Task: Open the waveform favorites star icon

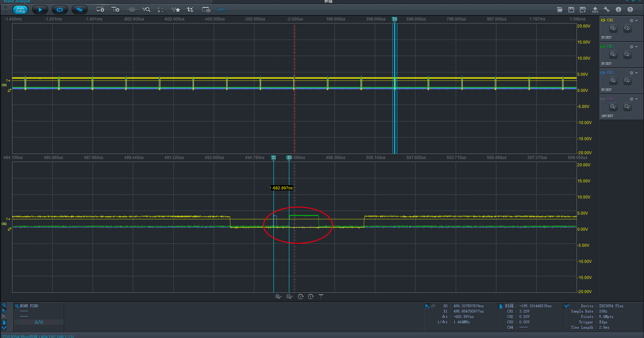Action: coord(176,10)
